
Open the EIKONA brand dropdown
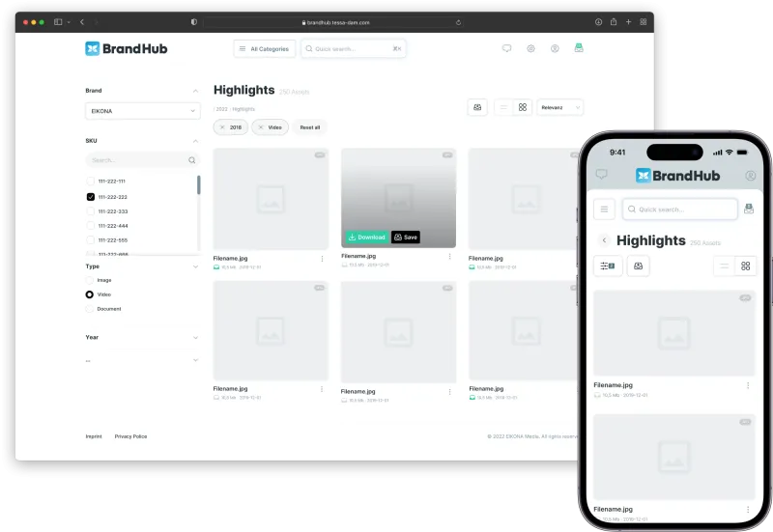point(143,111)
